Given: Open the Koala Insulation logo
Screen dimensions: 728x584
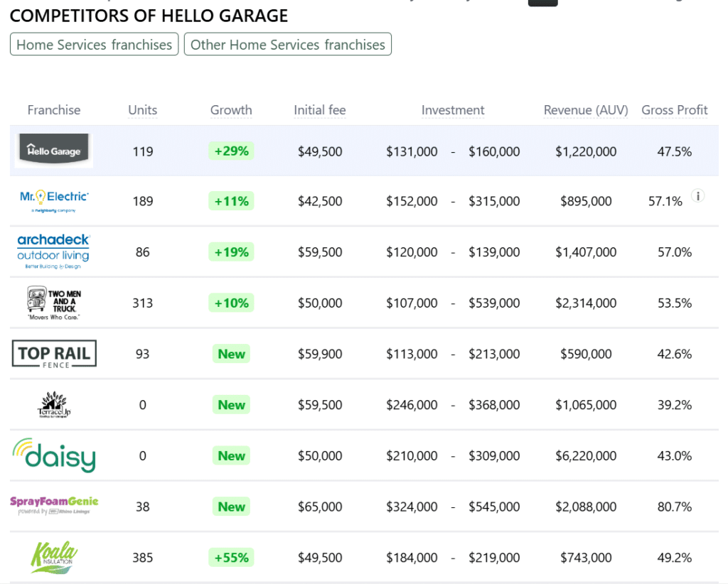Looking at the screenshot, I should point(54,557).
